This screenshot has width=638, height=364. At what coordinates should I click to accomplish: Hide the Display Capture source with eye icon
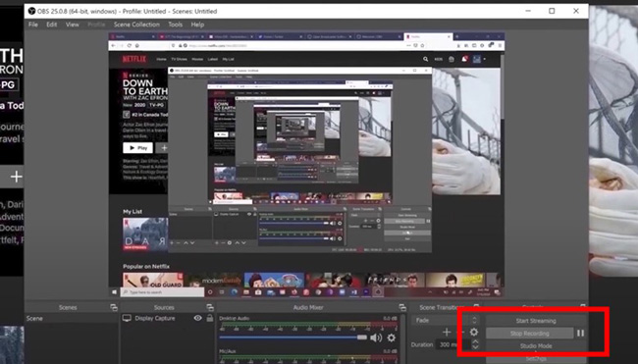pyautogui.click(x=197, y=318)
